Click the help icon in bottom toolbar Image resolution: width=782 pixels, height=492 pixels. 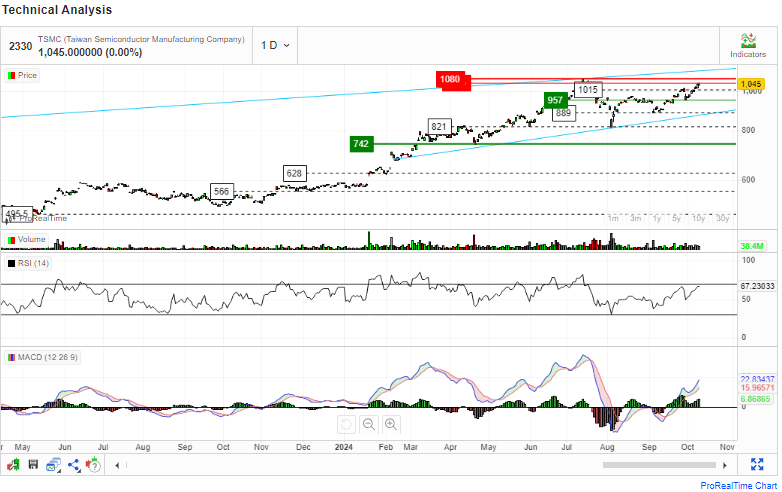[94, 465]
